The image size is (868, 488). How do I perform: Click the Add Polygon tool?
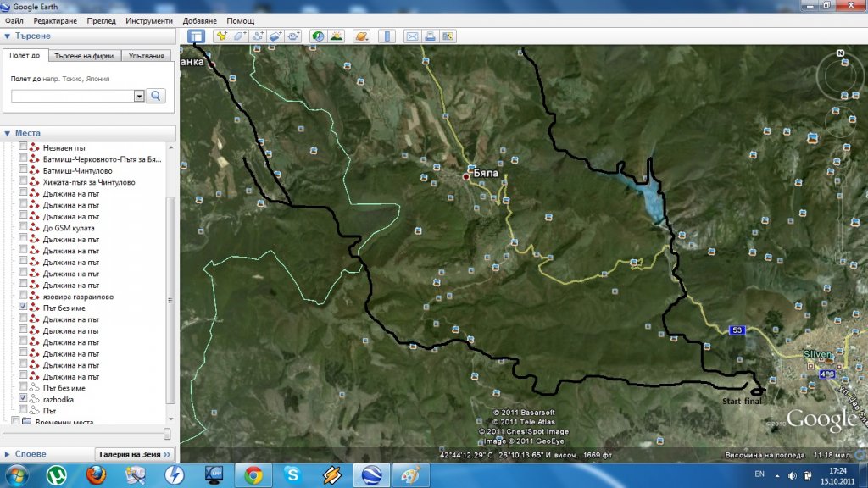pyautogui.click(x=239, y=36)
